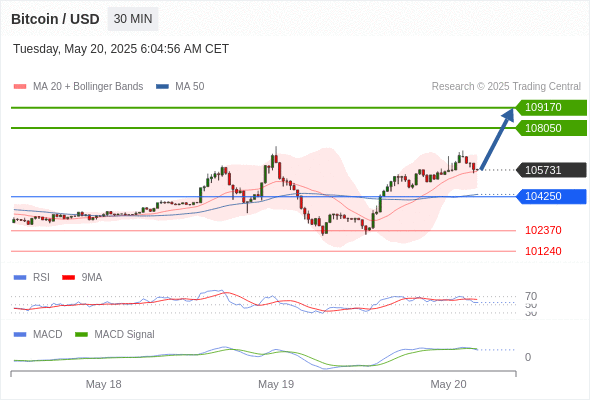Click the blue MA 50 legend swatch
The width and height of the screenshot is (590, 400).
[162, 87]
